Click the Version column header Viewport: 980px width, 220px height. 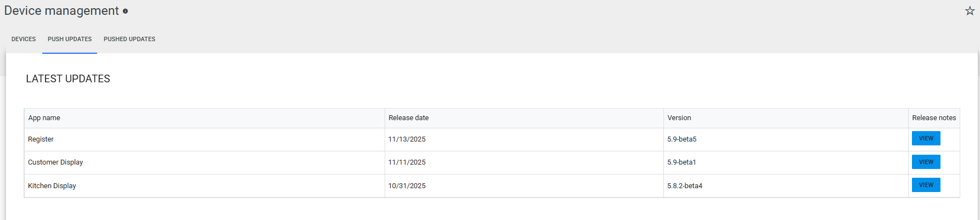pos(679,118)
